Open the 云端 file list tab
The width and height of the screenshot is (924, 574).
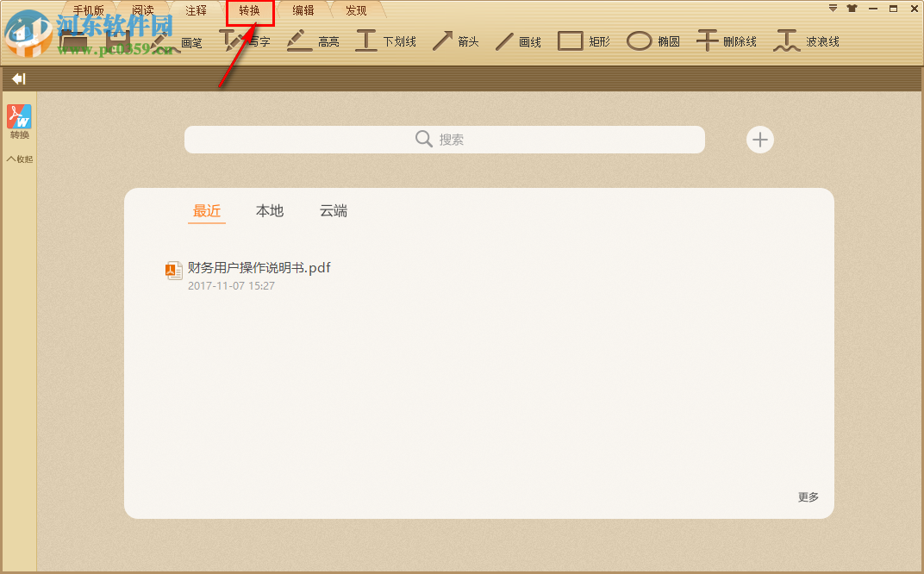pos(334,210)
